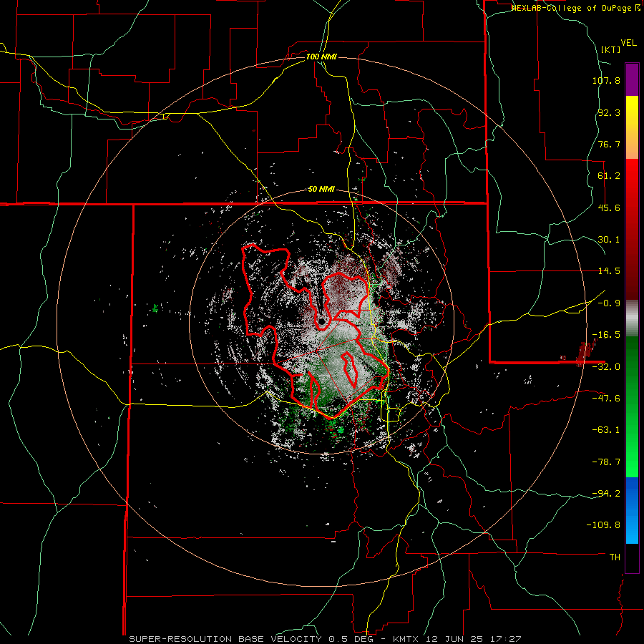Click the KMTX station identifier in caption

[406, 639]
